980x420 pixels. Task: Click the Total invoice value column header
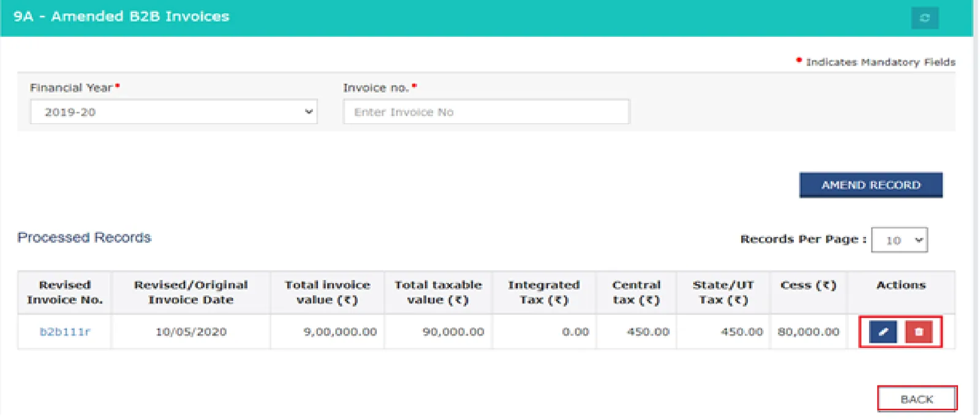click(327, 293)
